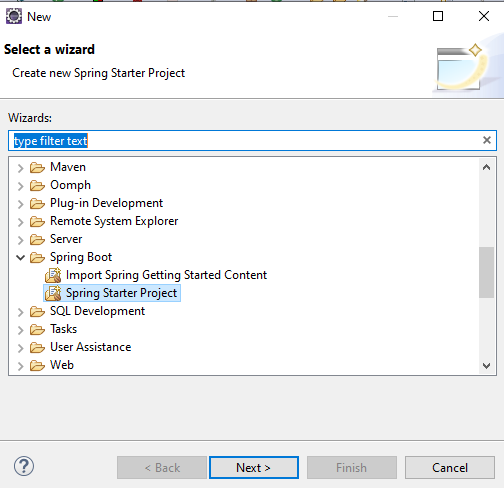Expand the Maven category
This screenshot has width=504, height=488.
[20, 168]
